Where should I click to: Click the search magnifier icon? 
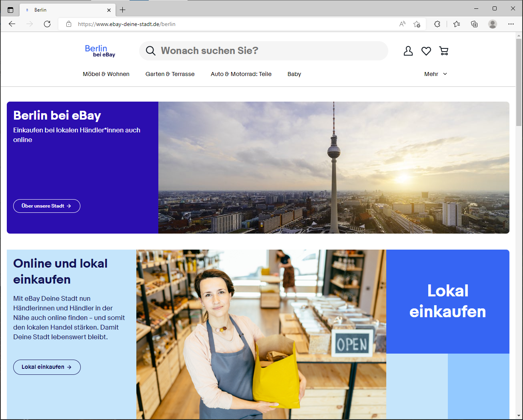[x=151, y=51]
